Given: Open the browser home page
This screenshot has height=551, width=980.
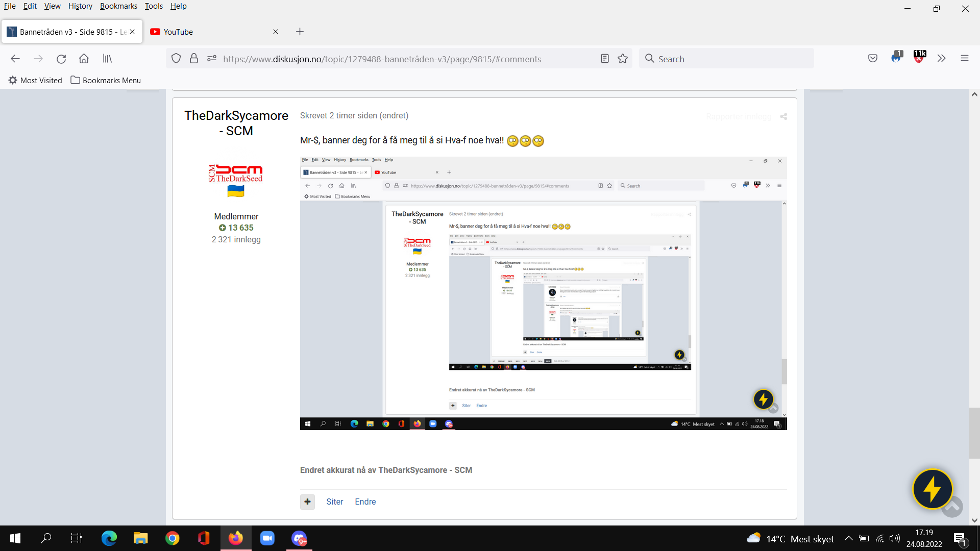Looking at the screenshot, I should pos(84,59).
